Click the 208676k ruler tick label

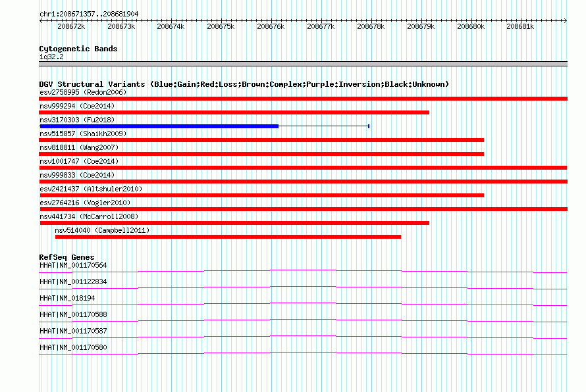click(x=271, y=26)
